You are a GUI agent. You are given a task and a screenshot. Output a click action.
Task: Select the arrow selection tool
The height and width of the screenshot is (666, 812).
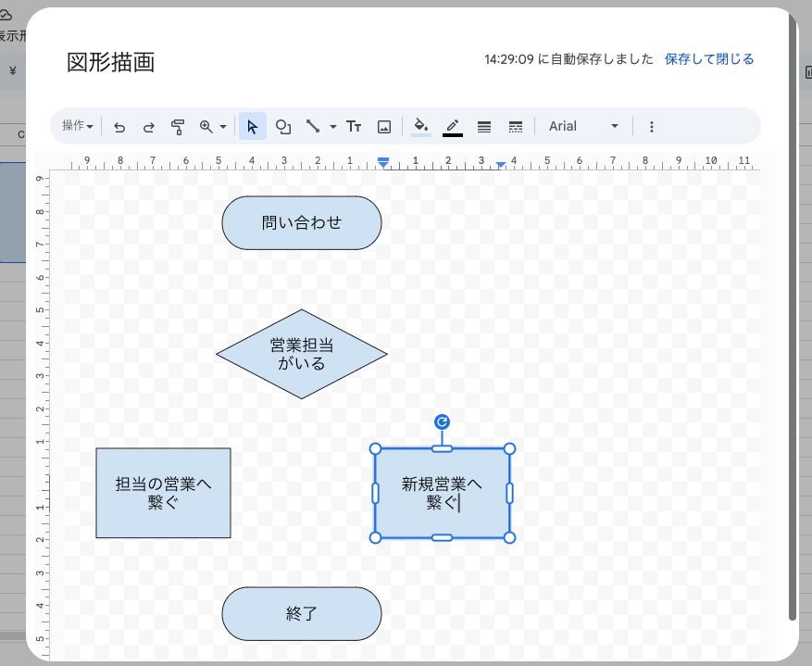252,126
